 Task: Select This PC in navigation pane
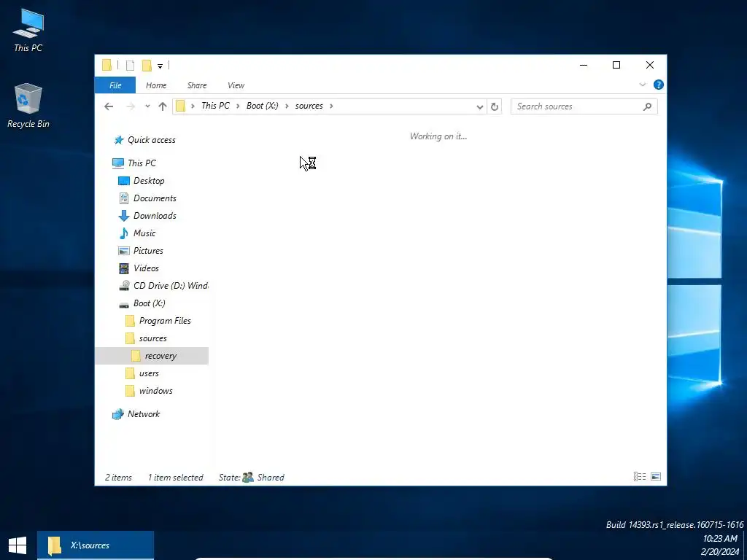142,163
